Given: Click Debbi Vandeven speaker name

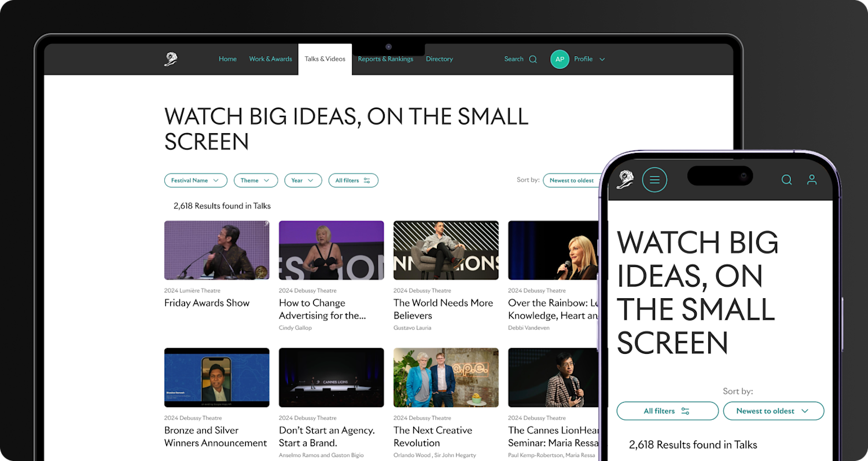Looking at the screenshot, I should 528,328.
